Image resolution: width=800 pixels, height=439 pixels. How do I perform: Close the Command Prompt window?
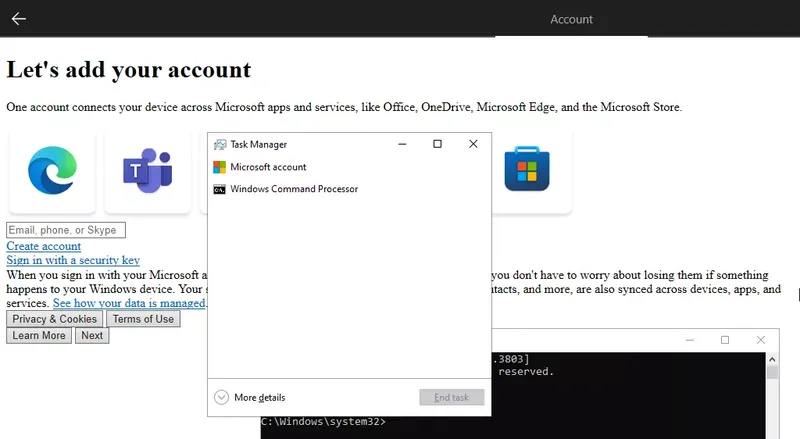coord(761,340)
